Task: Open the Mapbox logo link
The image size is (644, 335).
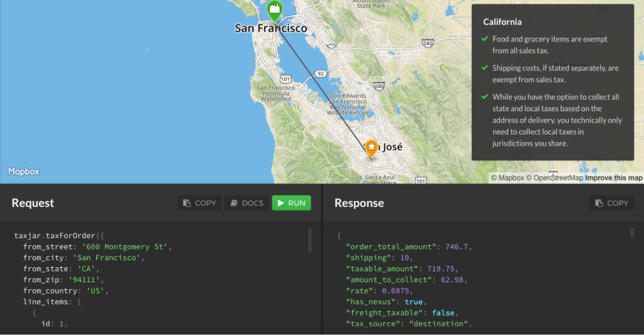Action: [24, 172]
